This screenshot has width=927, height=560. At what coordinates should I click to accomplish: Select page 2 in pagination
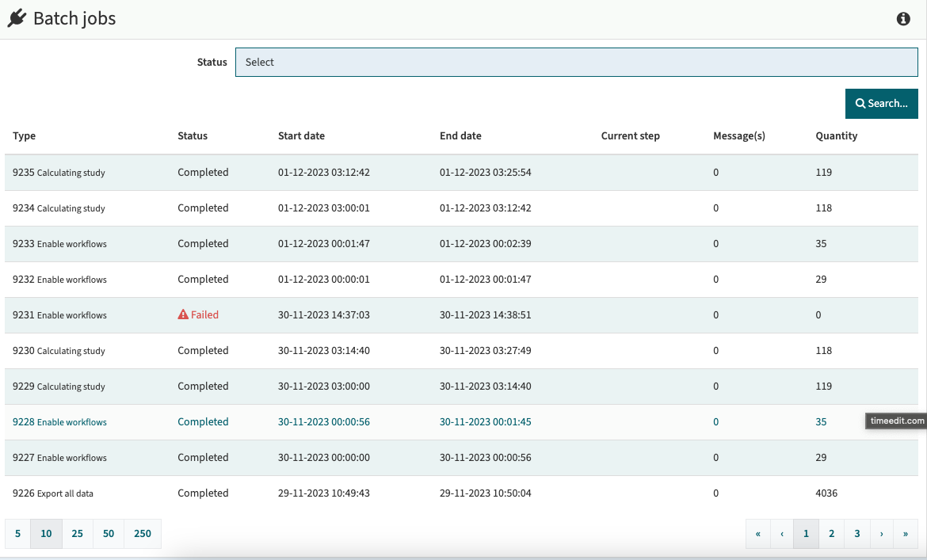831,533
